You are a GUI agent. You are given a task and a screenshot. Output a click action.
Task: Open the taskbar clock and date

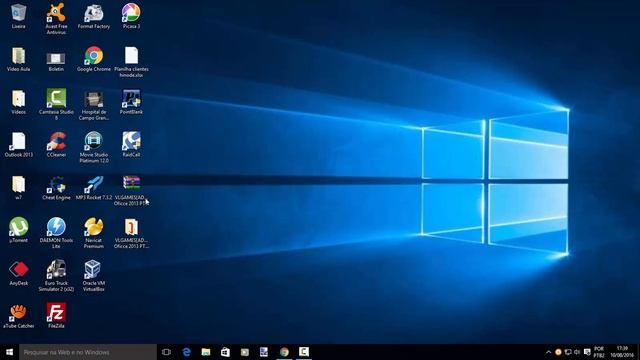tap(622, 352)
